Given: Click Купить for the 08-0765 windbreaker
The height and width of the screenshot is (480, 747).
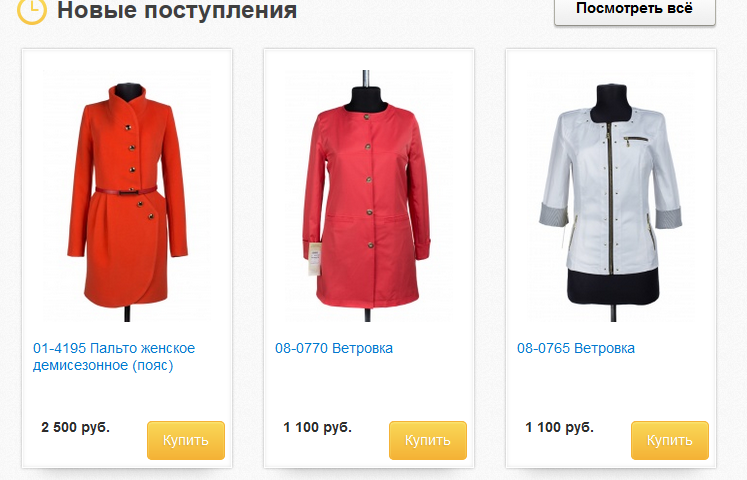Looking at the screenshot, I should click(670, 440).
